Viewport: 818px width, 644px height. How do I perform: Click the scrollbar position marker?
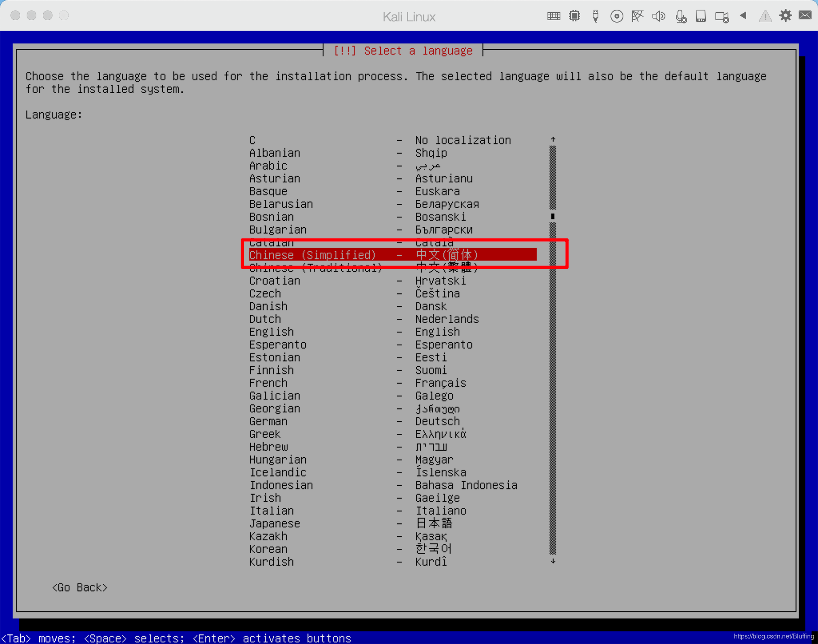tap(553, 216)
